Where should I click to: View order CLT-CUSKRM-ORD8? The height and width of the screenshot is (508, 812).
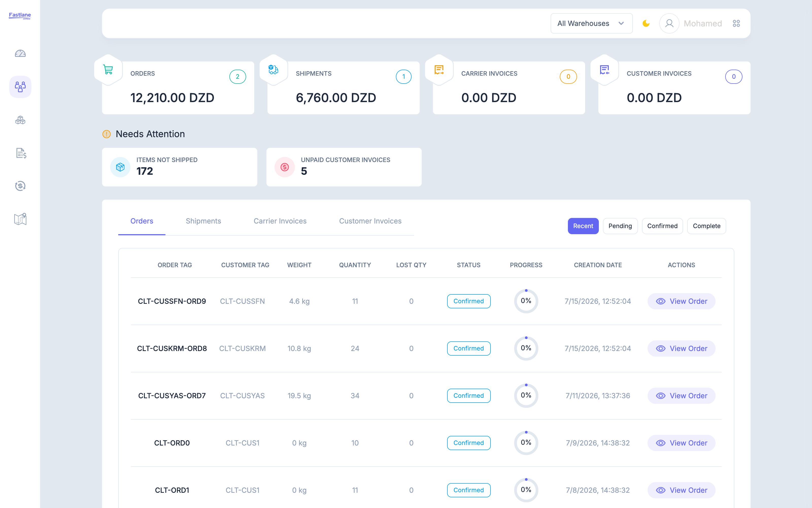pyautogui.click(x=682, y=348)
